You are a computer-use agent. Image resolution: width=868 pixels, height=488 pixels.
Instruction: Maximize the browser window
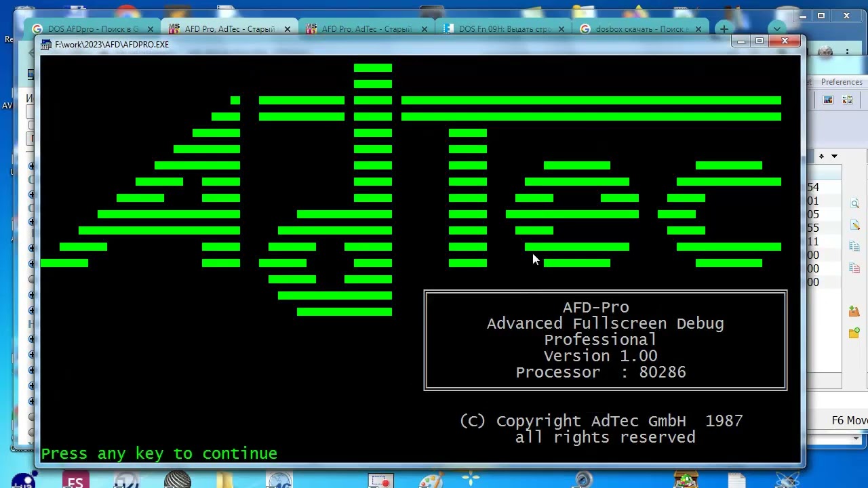[x=821, y=16]
